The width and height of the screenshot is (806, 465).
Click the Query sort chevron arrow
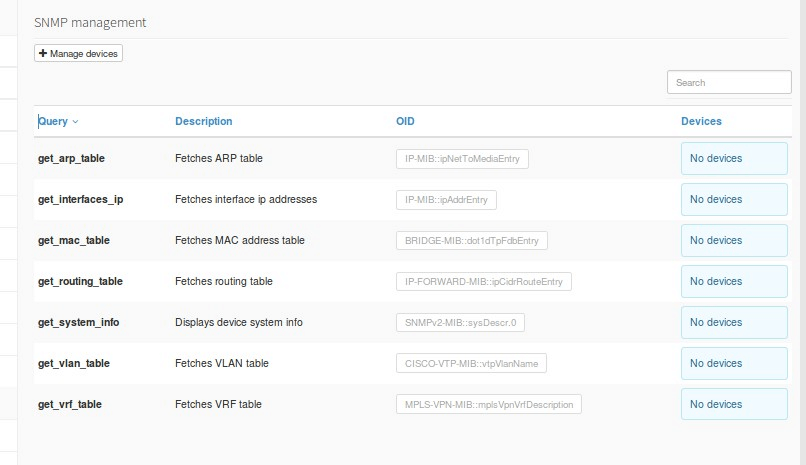coord(76,122)
